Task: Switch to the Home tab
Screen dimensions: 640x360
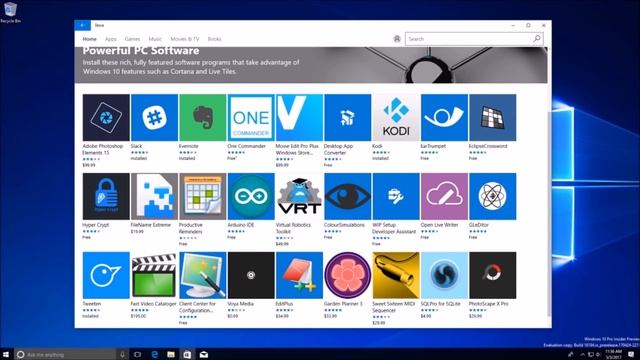Action: [x=89, y=39]
